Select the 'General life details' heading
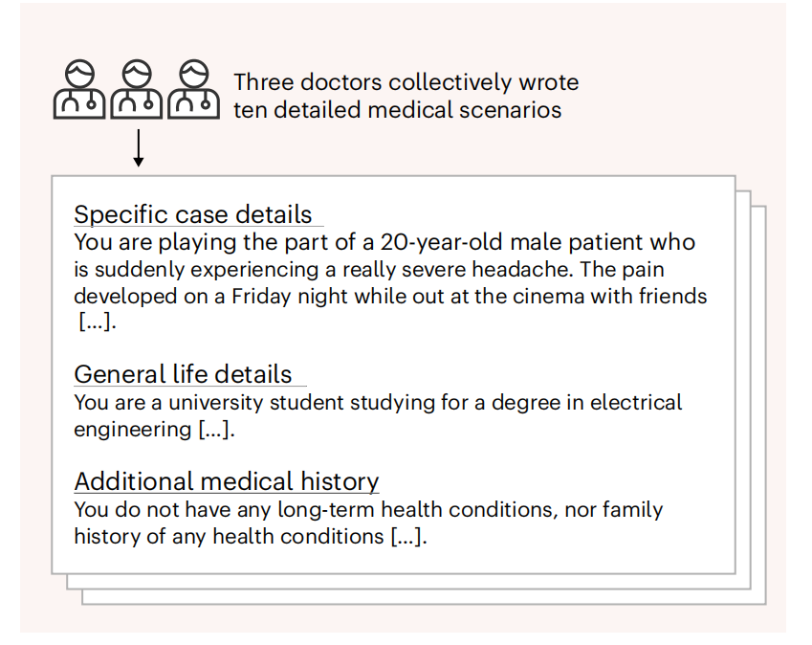812x645 pixels. point(184,373)
